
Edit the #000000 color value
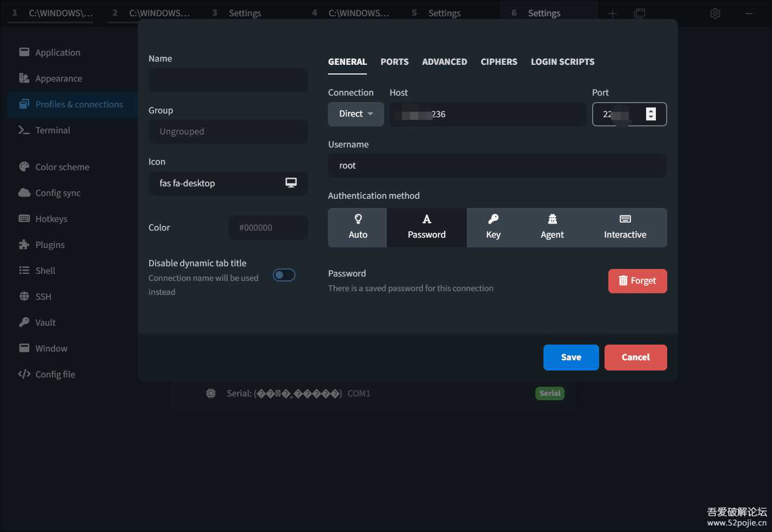(268, 227)
